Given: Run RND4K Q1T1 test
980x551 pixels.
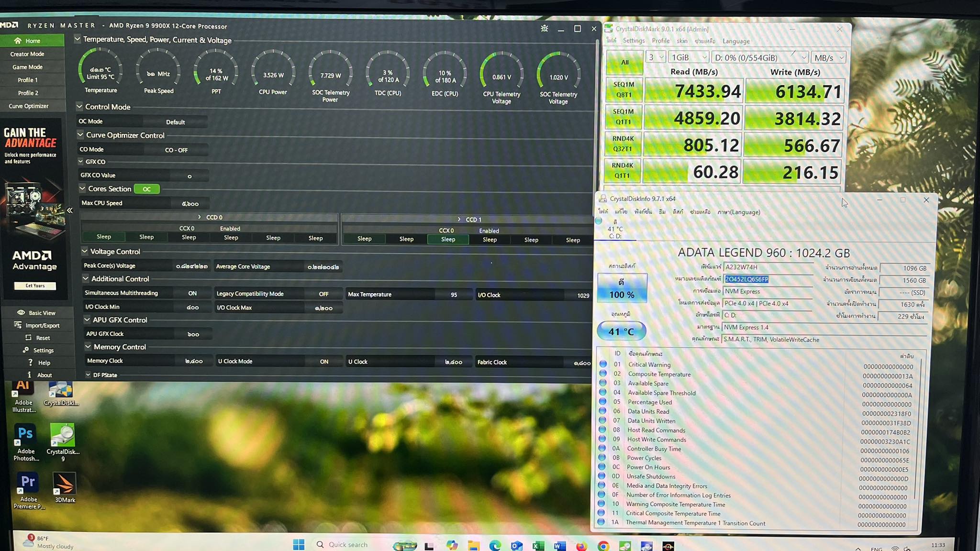Looking at the screenshot, I should tap(622, 171).
